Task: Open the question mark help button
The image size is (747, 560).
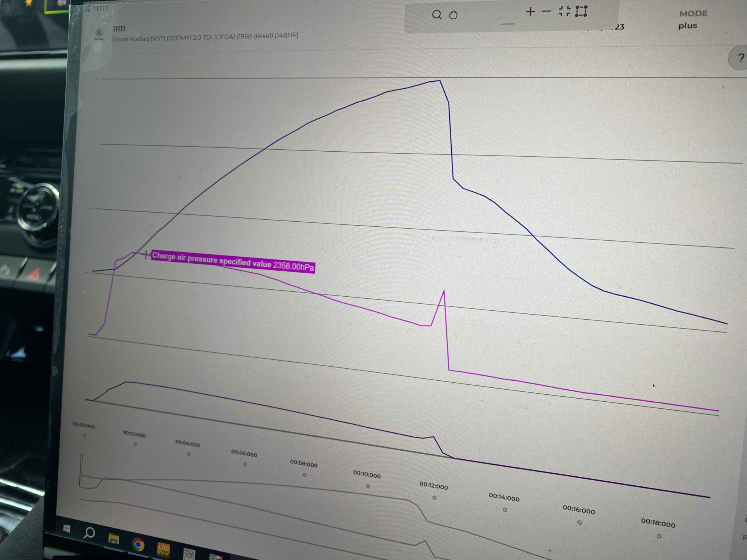Action: click(740, 58)
